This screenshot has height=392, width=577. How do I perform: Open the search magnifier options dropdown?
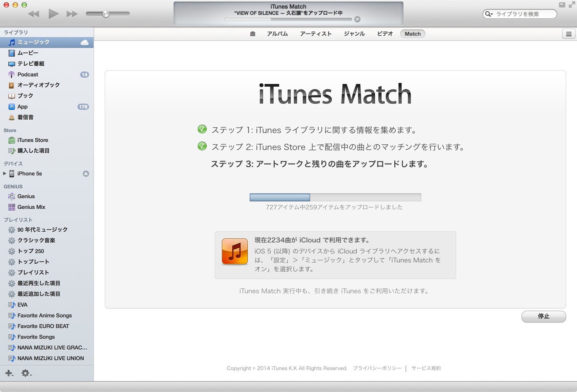pyautogui.click(x=489, y=14)
